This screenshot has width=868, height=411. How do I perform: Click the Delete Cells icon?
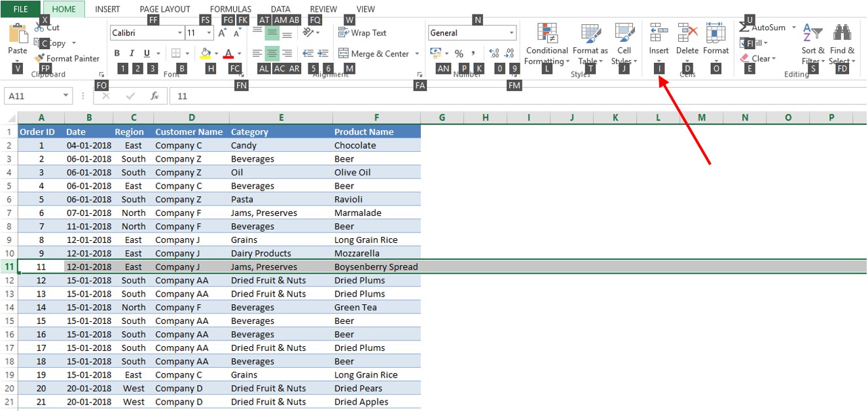[687, 39]
